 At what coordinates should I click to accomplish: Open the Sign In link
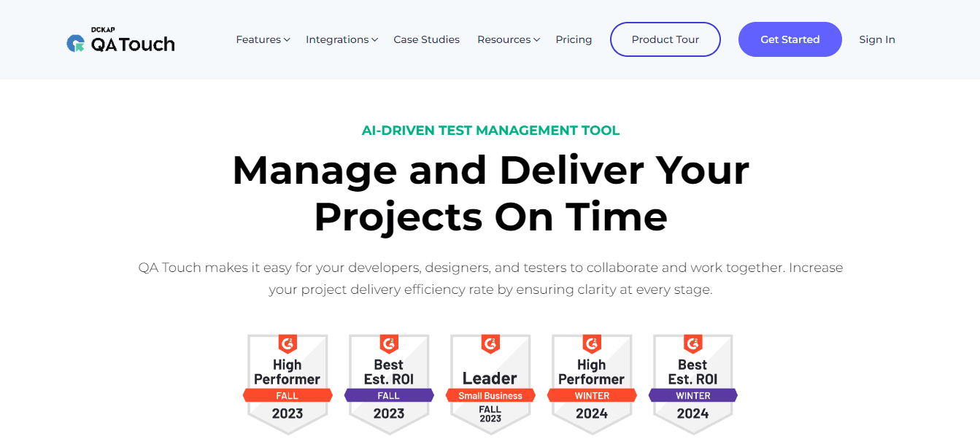tap(877, 39)
